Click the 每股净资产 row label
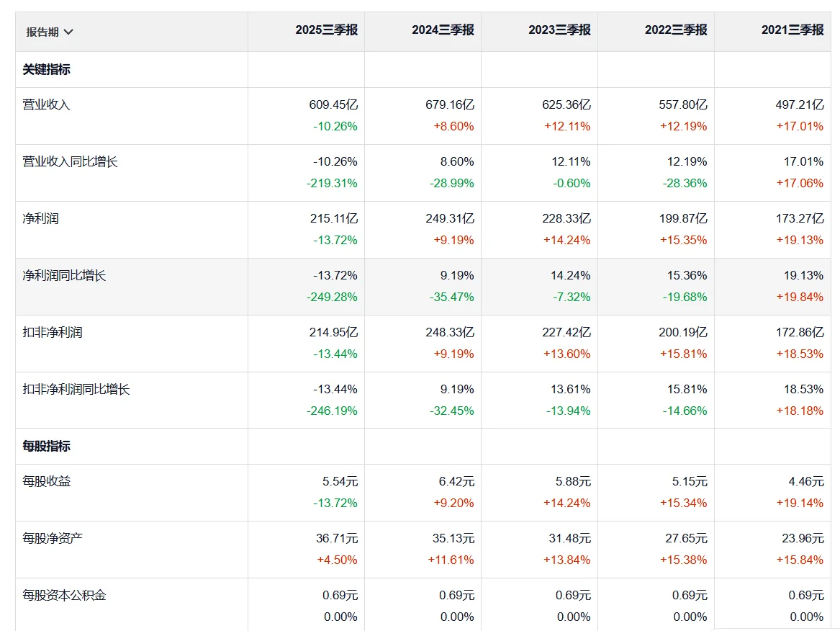This screenshot has width=840, height=631. pos(53,538)
